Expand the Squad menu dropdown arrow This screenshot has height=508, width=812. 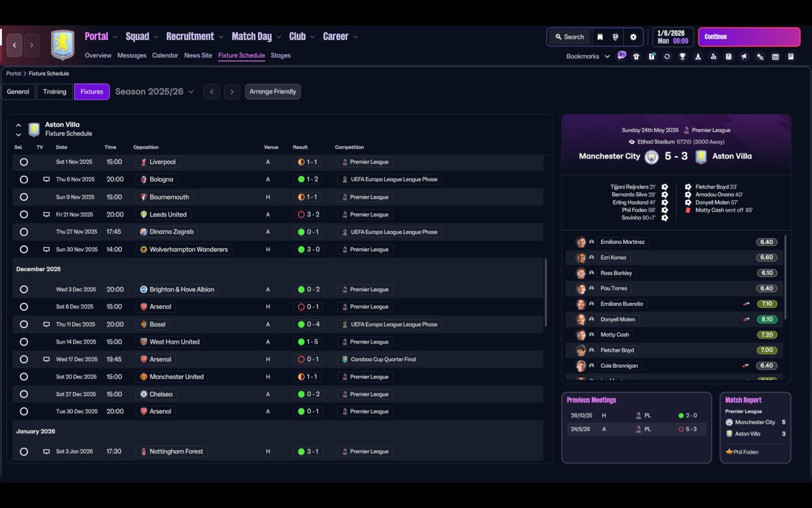tap(156, 37)
